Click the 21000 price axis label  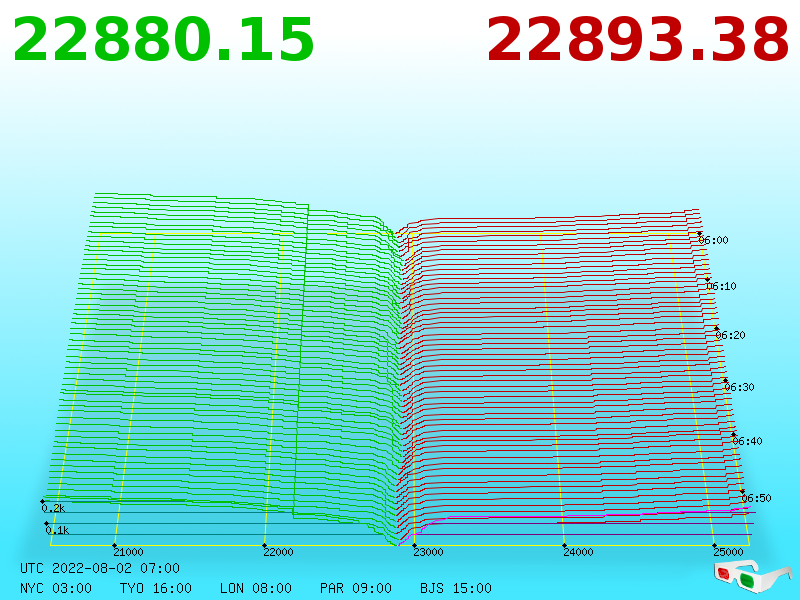(128, 552)
